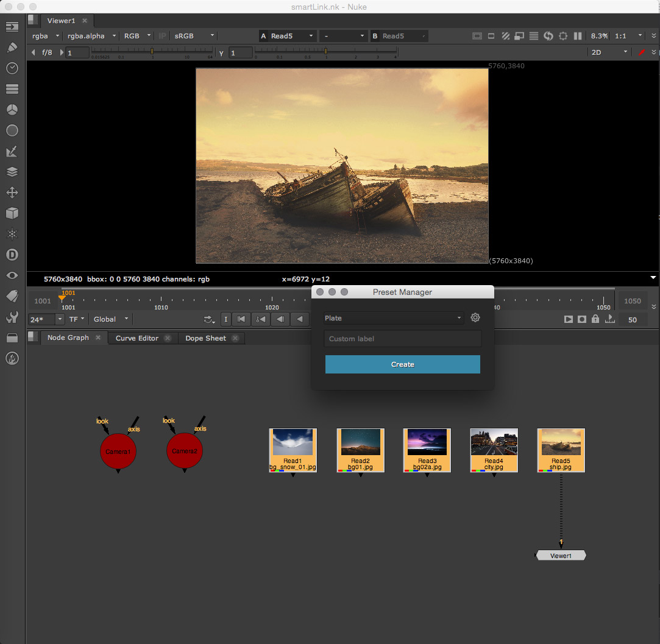Open the Merge nodes layers icon

[x=12, y=172]
